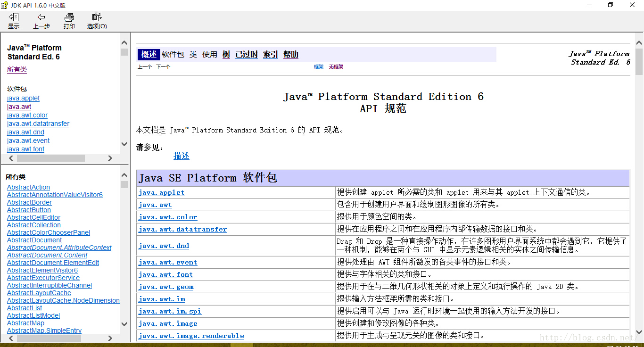Image resolution: width=644 pixels, height=347 pixels.
Task: Open the AbstractList class link
Action: 25,308
